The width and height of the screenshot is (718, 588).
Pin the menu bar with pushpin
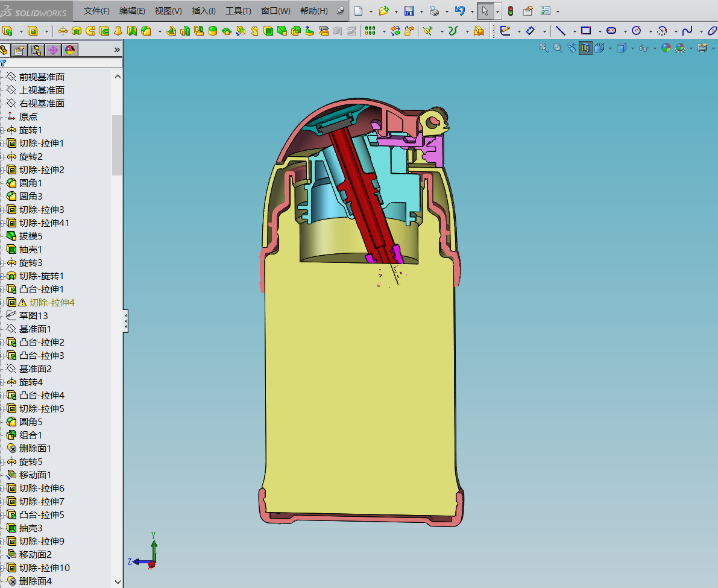click(x=340, y=10)
